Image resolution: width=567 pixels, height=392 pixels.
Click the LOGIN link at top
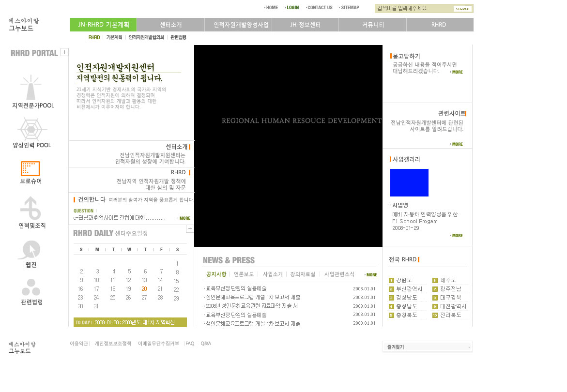[x=292, y=8]
